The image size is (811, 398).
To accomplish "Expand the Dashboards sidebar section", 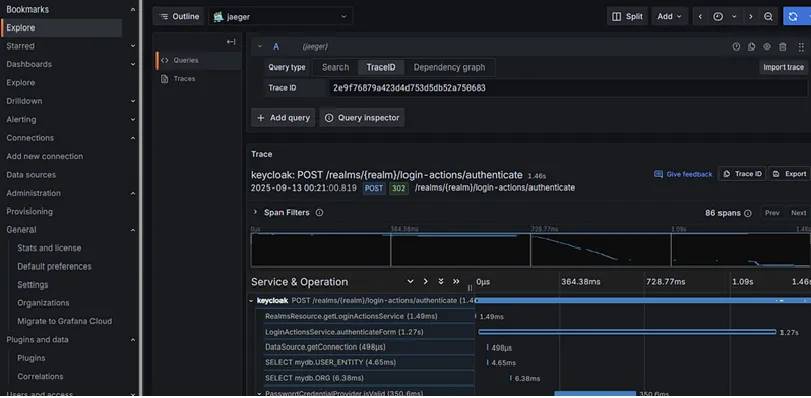I will [133, 64].
